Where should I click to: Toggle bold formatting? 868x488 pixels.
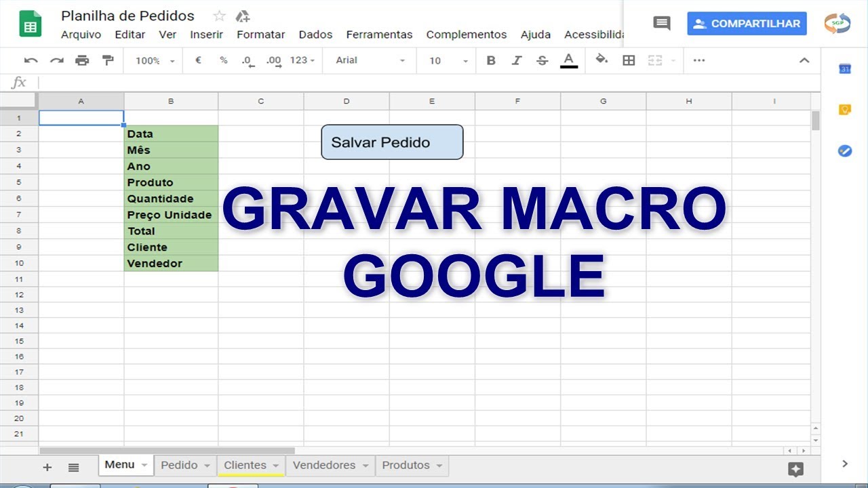click(x=491, y=60)
